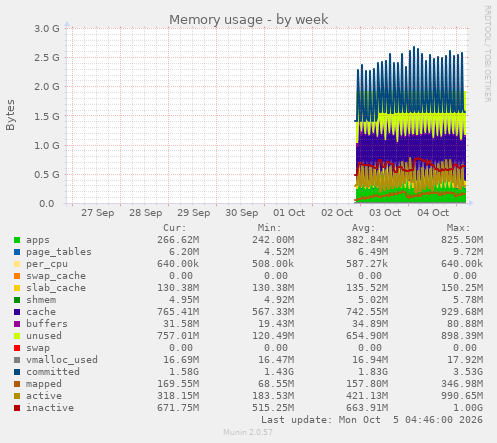Click committed max value 3.53G

click(x=468, y=372)
